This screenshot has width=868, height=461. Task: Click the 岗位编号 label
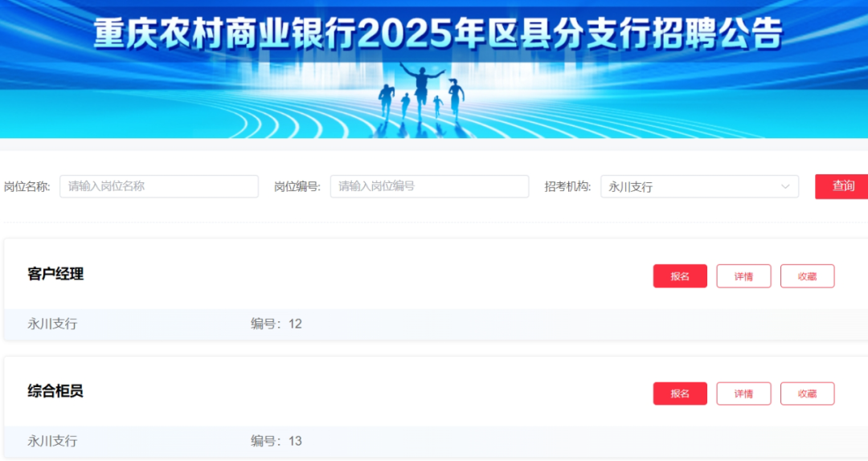[x=297, y=186]
